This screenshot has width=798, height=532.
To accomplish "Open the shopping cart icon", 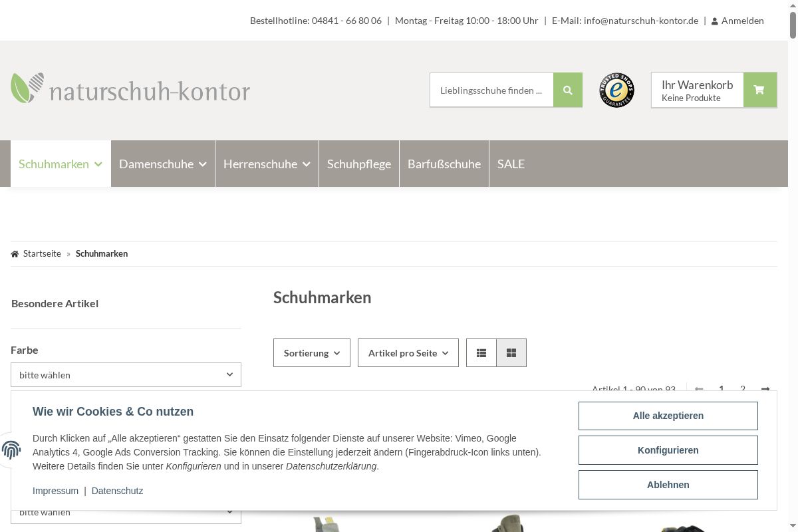I will coord(759,90).
